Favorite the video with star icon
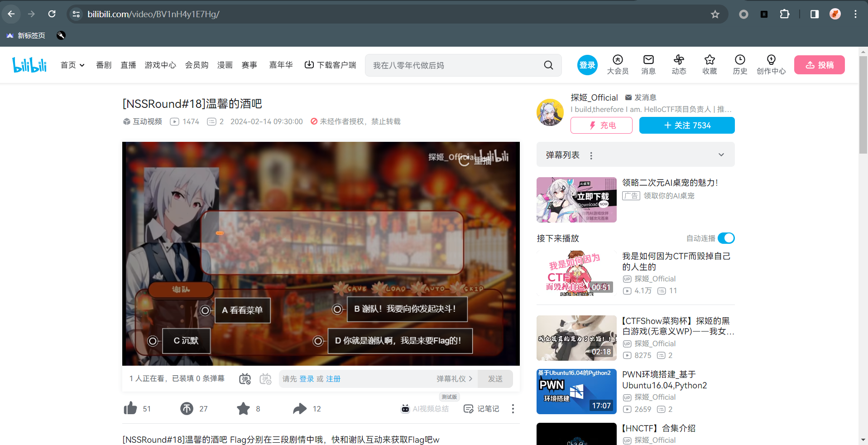Screen dimensions: 868x445 [243, 408]
